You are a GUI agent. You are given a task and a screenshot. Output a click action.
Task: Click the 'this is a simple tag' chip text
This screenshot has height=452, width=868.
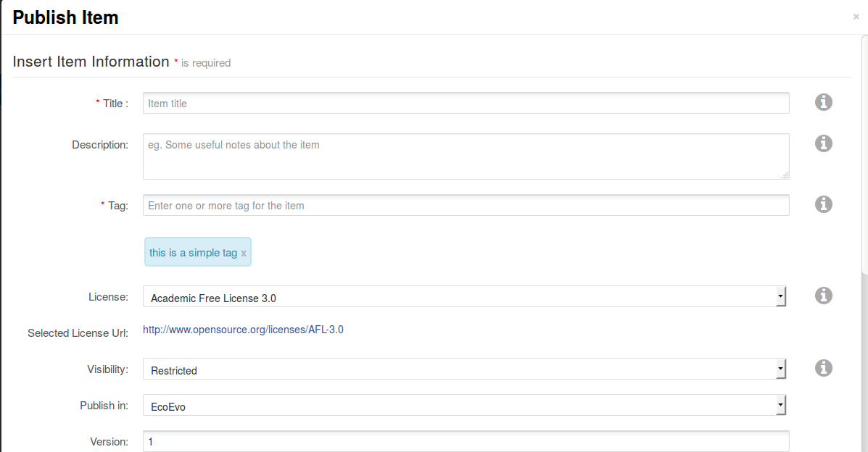(x=193, y=253)
